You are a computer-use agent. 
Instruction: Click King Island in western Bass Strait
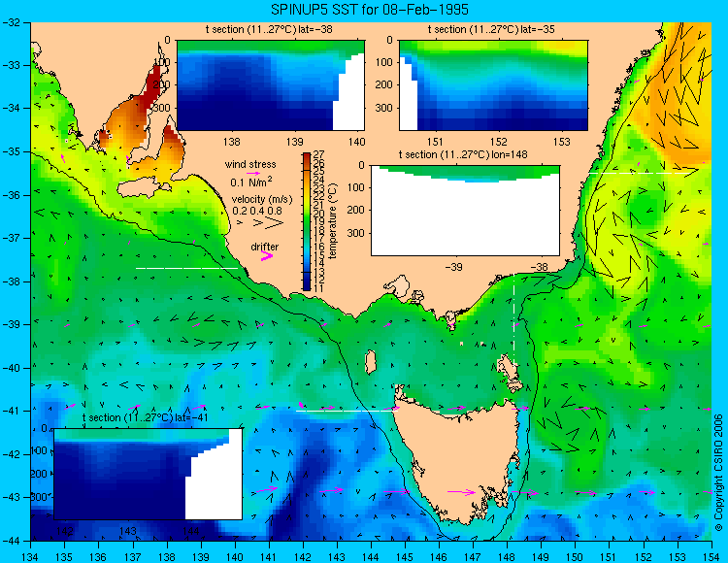point(370,362)
